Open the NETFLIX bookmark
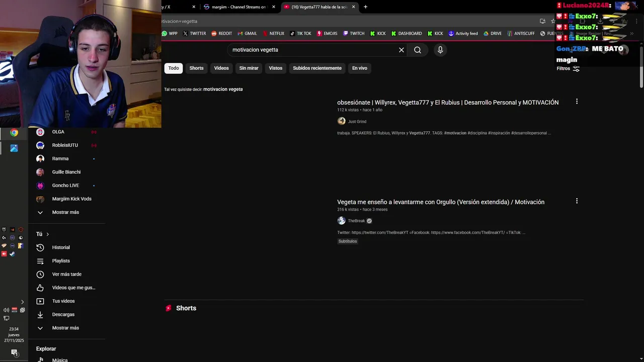 pyautogui.click(x=273, y=33)
